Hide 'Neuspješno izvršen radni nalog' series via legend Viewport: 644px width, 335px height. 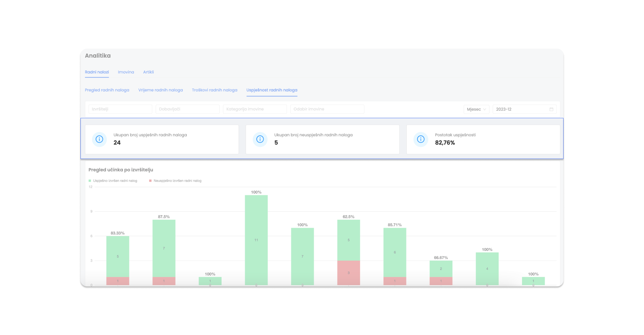click(x=177, y=181)
